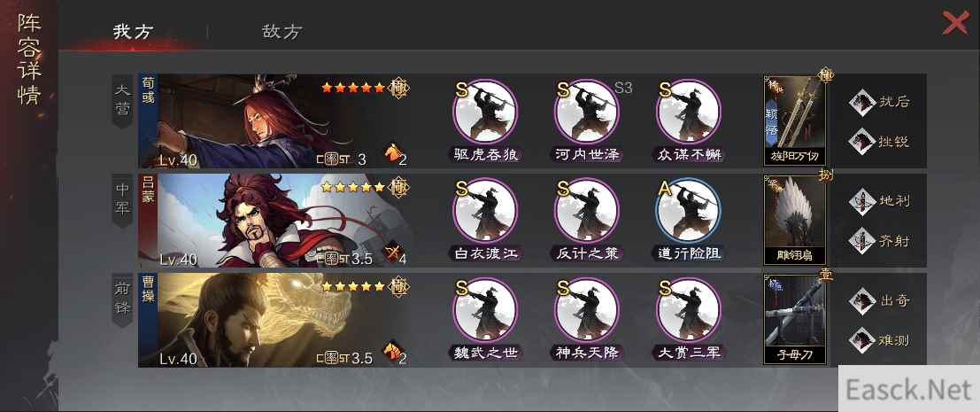Image resolution: width=980 pixels, height=412 pixels.
Task: Switch to the 敌方 tab
Action: 282,32
